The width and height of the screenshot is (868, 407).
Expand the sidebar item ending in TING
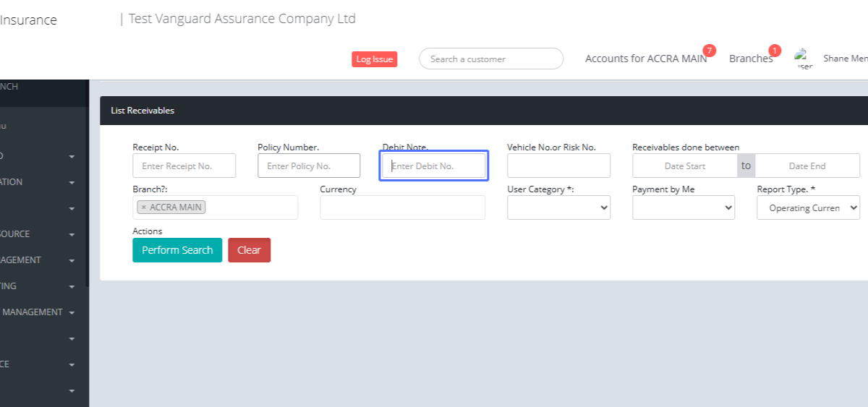tap(72, 286)
